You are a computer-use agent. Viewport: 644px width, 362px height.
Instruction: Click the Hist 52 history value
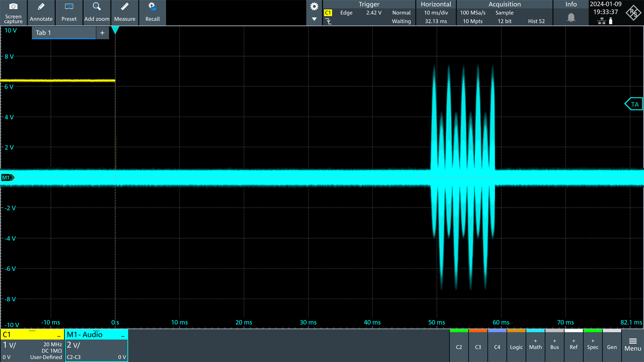(536, 21)
